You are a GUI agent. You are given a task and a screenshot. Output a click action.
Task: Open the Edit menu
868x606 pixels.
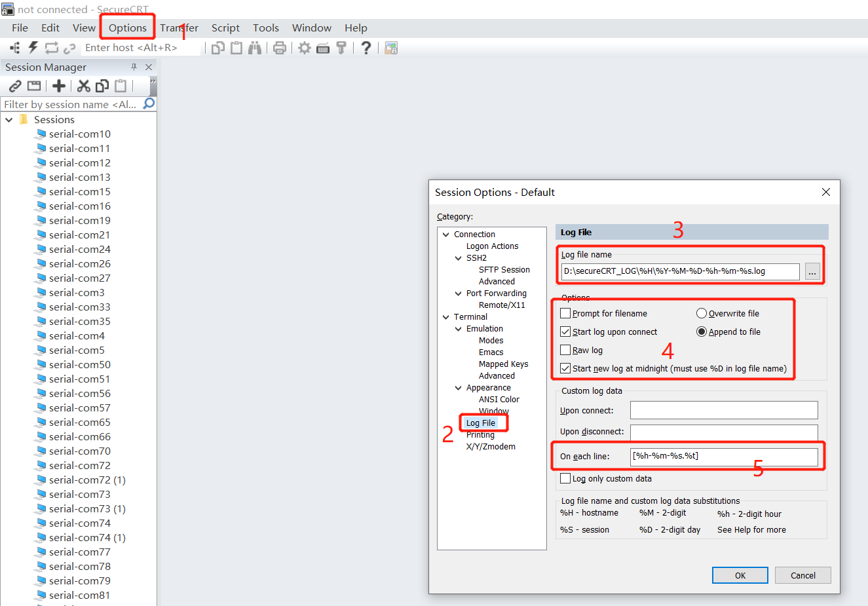coord(50,28)
